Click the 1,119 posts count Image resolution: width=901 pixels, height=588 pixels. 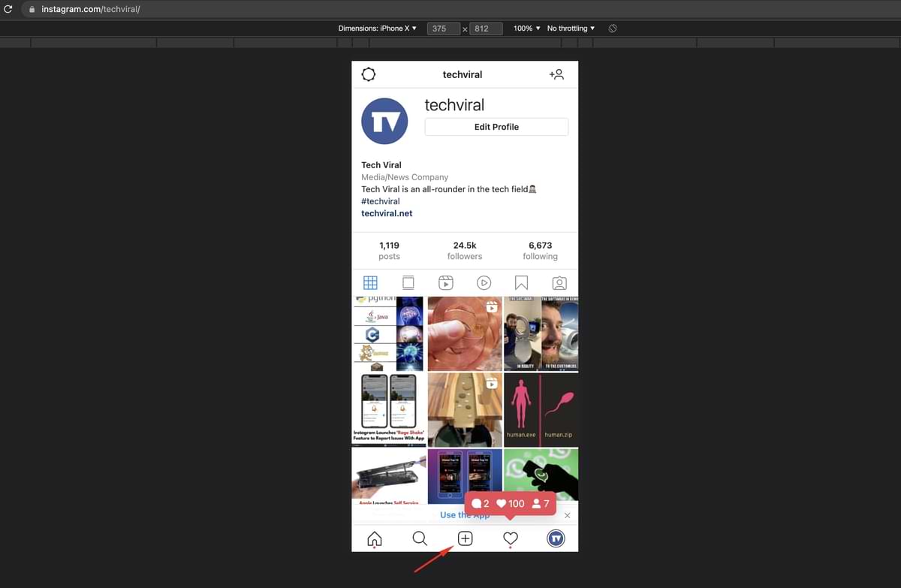click(389, 251)
